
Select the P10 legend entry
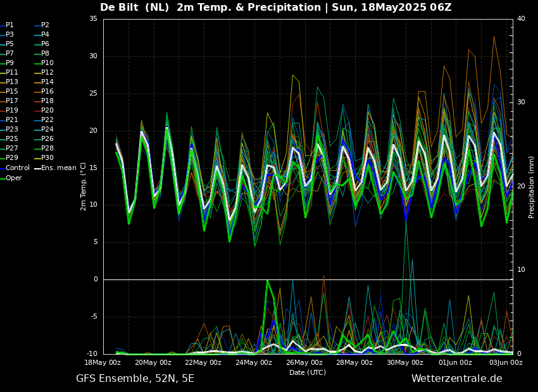coord(44,63)
